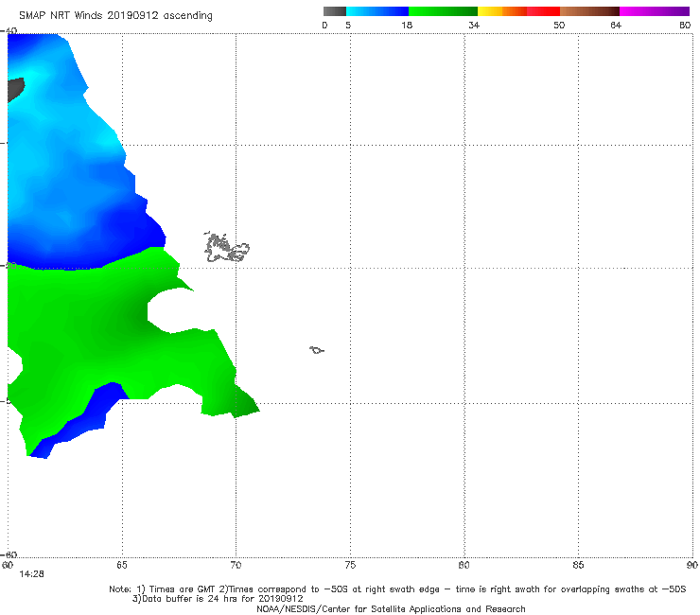The width and height of the screenshot is (700, 615).
Task: Click the note line 'Times are GMT'
Action: [x=183, y=589]
